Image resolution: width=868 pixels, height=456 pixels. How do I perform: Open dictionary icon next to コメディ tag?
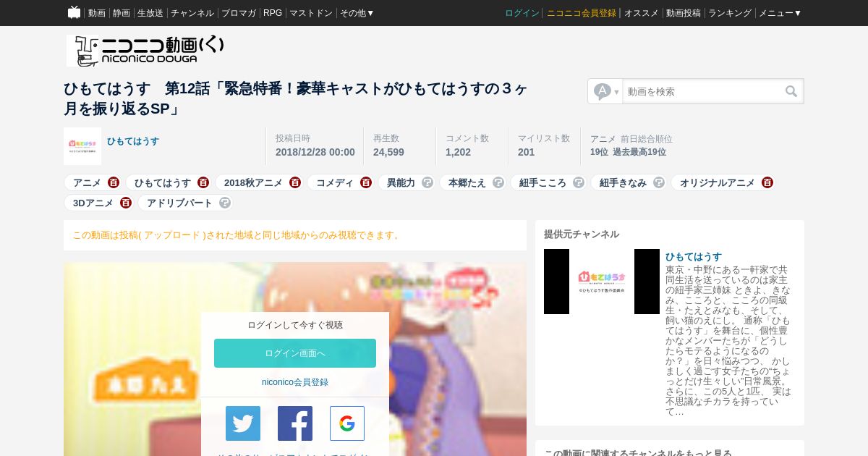(x=366, y=182)
